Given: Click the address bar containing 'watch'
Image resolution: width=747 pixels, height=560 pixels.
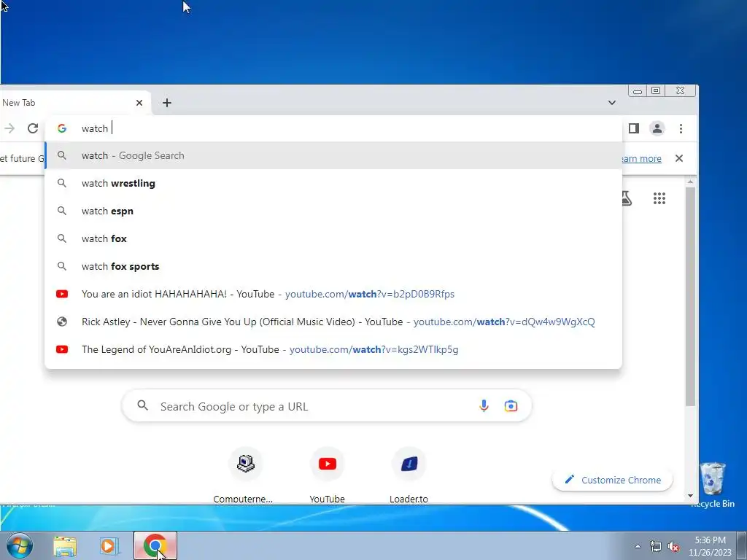Looking at the screenshot, I should [333, 128].
